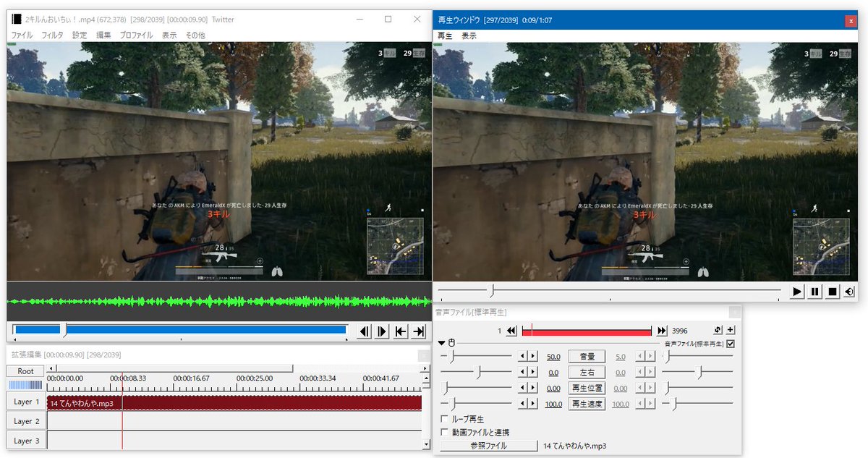Click the green audio waveform display
This screenshot has width=868, height=458.
(x=219, y=301)
